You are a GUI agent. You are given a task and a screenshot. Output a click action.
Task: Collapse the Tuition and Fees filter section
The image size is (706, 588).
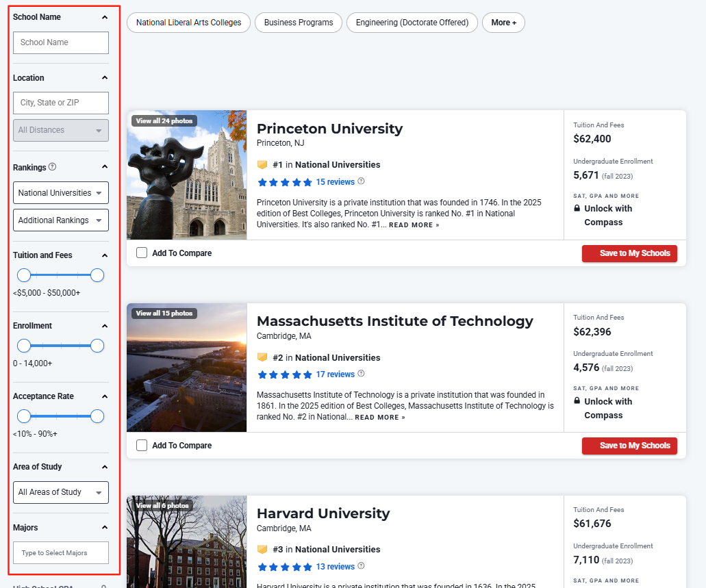click(105, 255)
